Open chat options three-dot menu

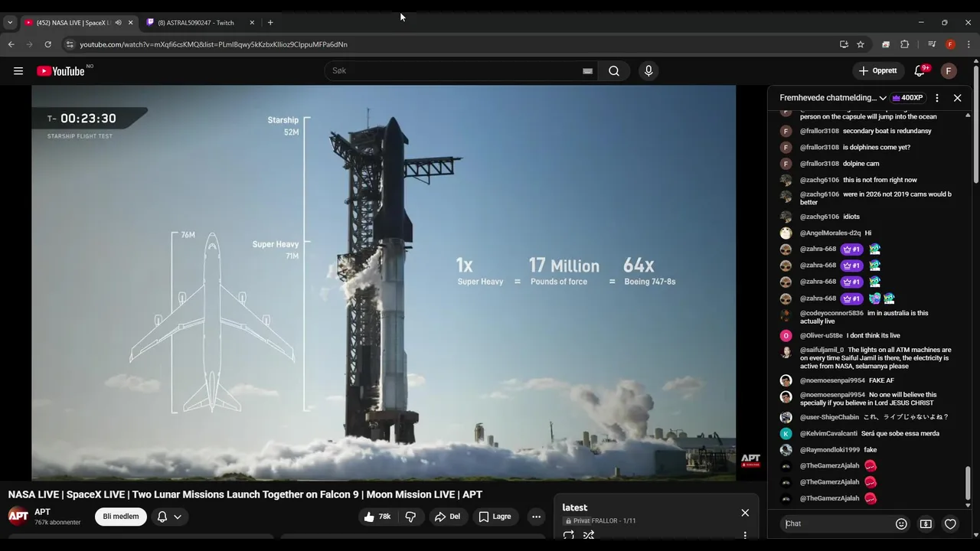pyautogui.click(x=937, y=98)
